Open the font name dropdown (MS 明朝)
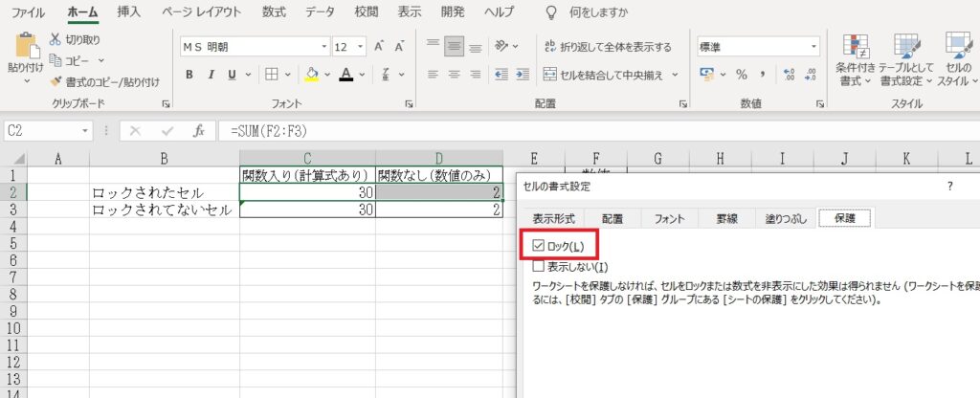This screenshot has width=980, height=398. 324,47
